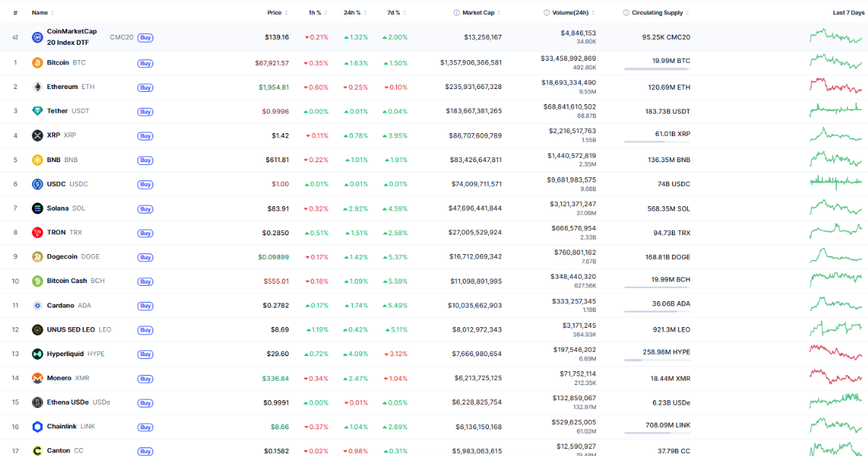Click the pin icon beside CMC20 index
This screenshot has width=868, height=456.
tap(15, 38)
